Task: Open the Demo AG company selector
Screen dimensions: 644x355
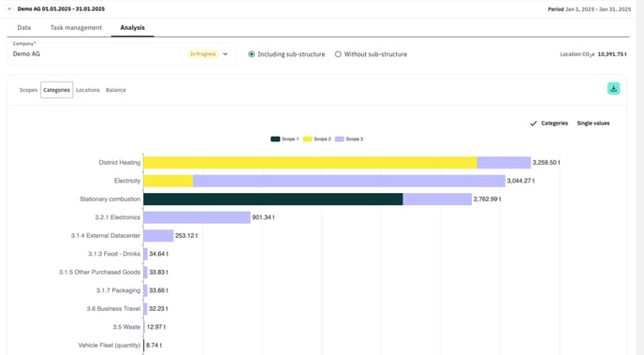Action: [121, 53]
